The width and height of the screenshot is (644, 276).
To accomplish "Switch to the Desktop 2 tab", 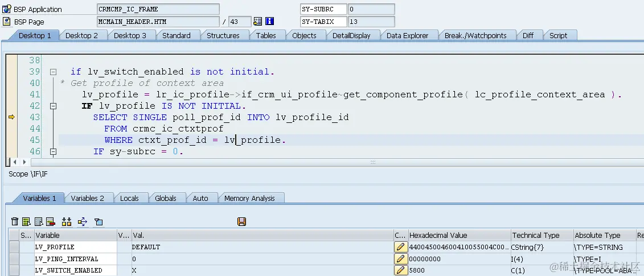I will pos(82,35).
